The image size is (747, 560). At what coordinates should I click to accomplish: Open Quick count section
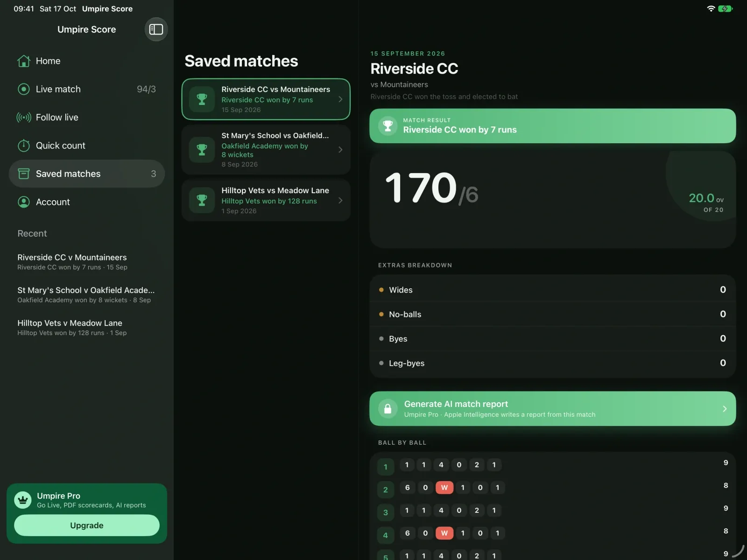(x=87, y=146)
